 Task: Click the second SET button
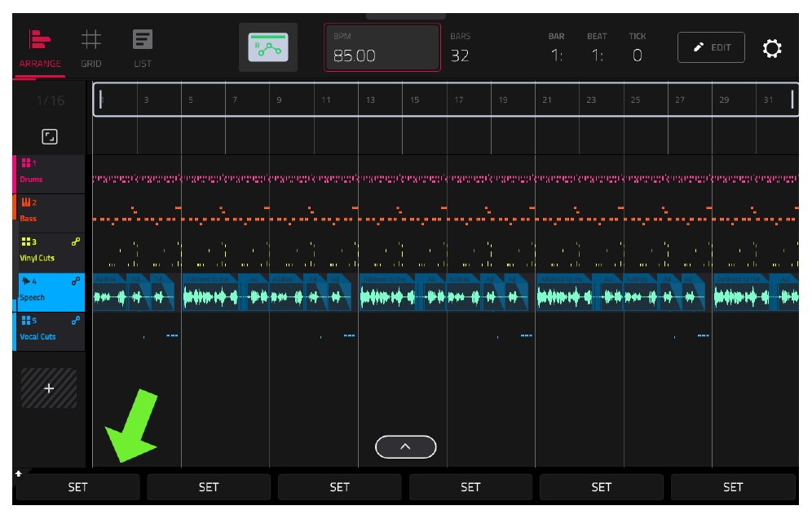pyautogui.click(x=209, y=487)
